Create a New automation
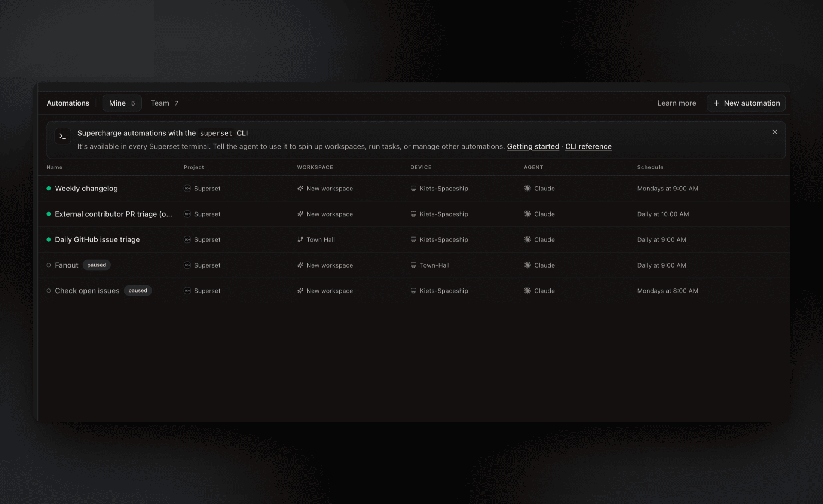 (x=746, y=103)
